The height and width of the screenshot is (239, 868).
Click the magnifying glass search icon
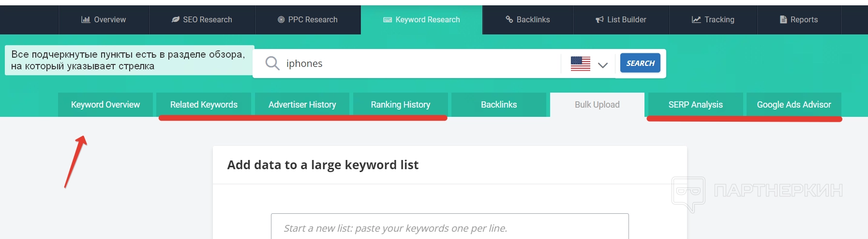272,63
